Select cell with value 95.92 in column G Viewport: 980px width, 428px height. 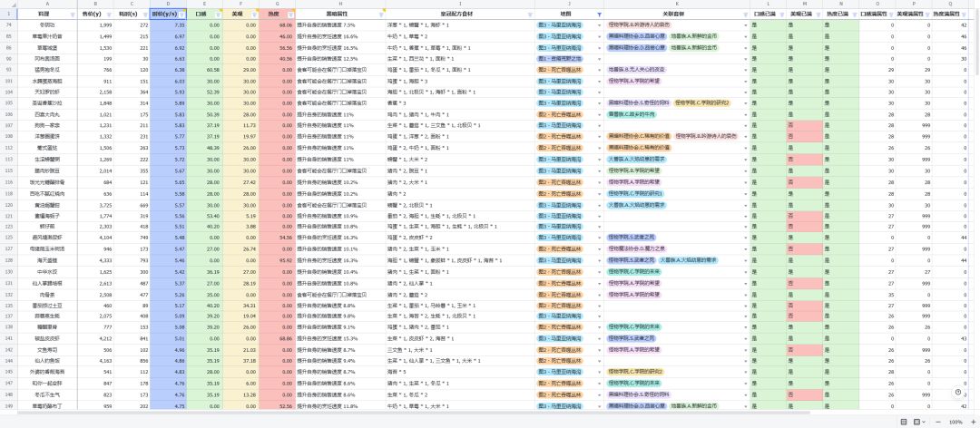[x=277, y=260]
